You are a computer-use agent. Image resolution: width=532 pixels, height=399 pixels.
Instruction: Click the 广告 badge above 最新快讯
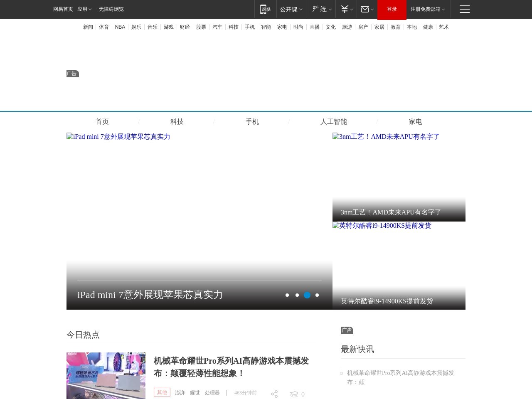347,330
